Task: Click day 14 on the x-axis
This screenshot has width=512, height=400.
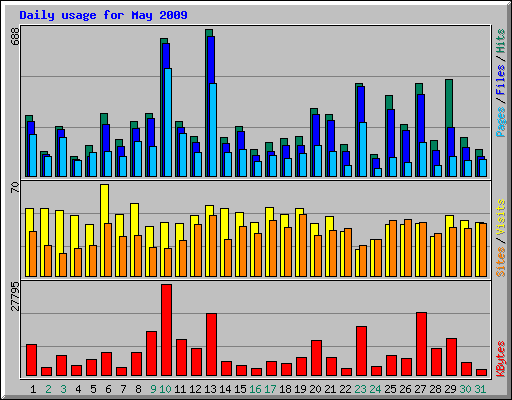Action: (226, 389)
